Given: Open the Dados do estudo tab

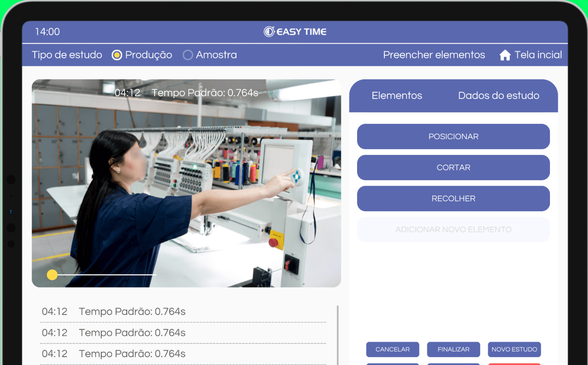Looking at the screenshot, I should (x=499, y=96).
